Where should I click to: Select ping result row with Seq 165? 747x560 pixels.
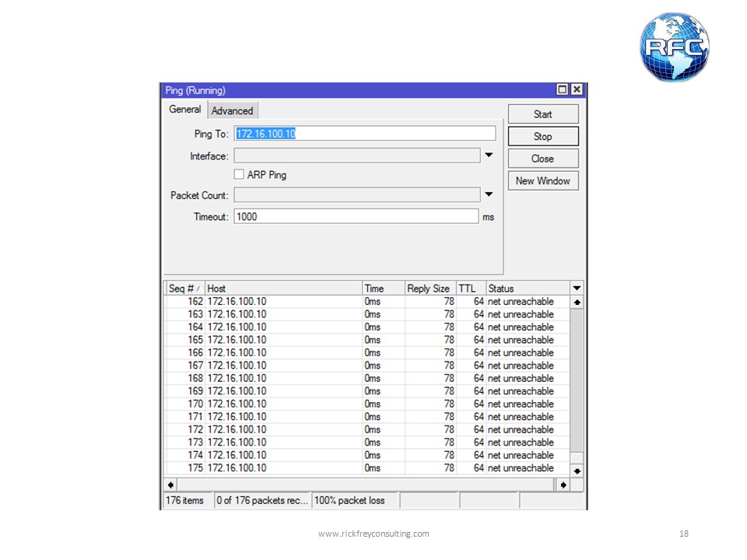pos(366,340)
